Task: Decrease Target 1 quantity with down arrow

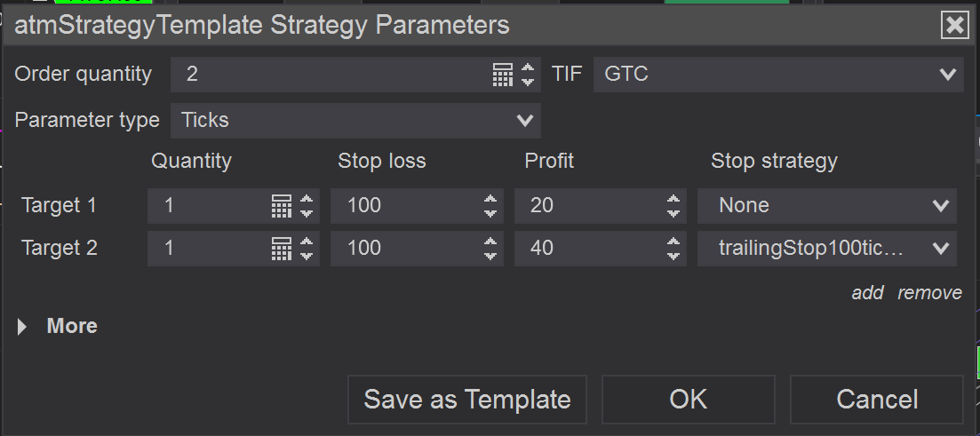Action: (x=307, y=213)
